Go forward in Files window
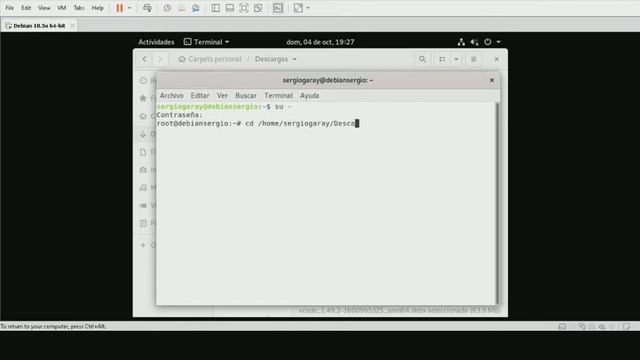Image resolution: width=640 pixels, height=360 pixels. click(x=160, y=59)
